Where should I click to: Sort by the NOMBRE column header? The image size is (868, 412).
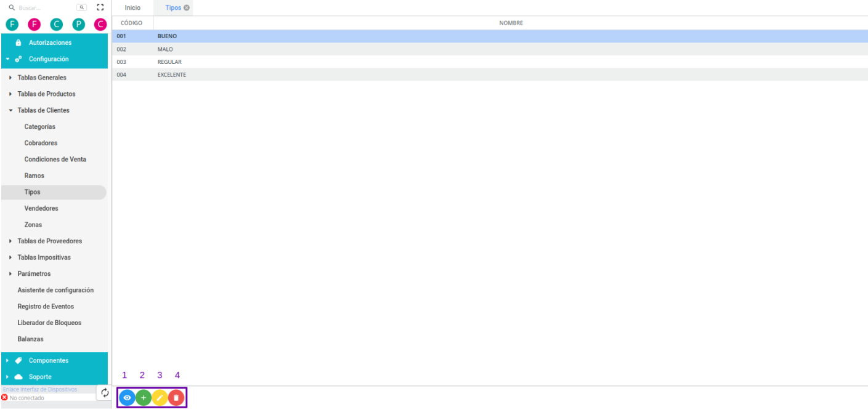coord(511,23)
